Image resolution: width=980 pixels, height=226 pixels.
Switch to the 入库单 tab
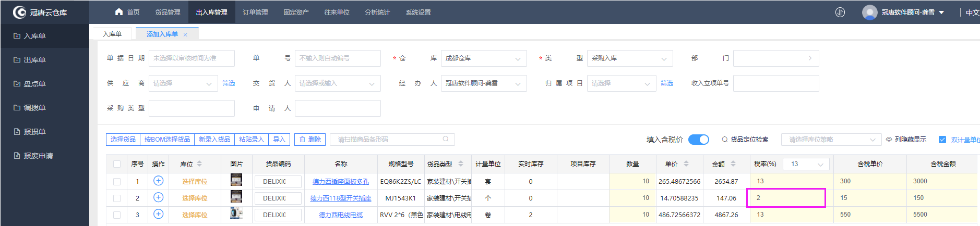tap(112, 34)
